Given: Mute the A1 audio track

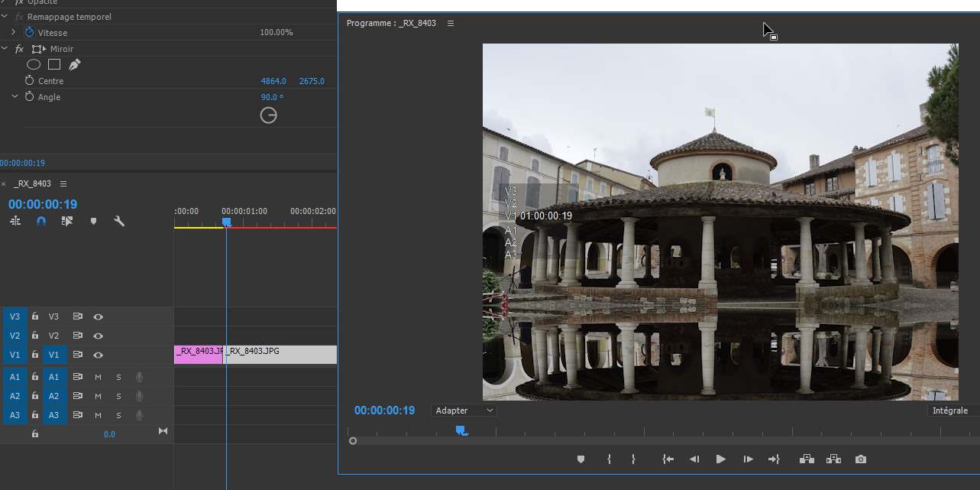Looking at the screenshot, I should coord(98,377).
